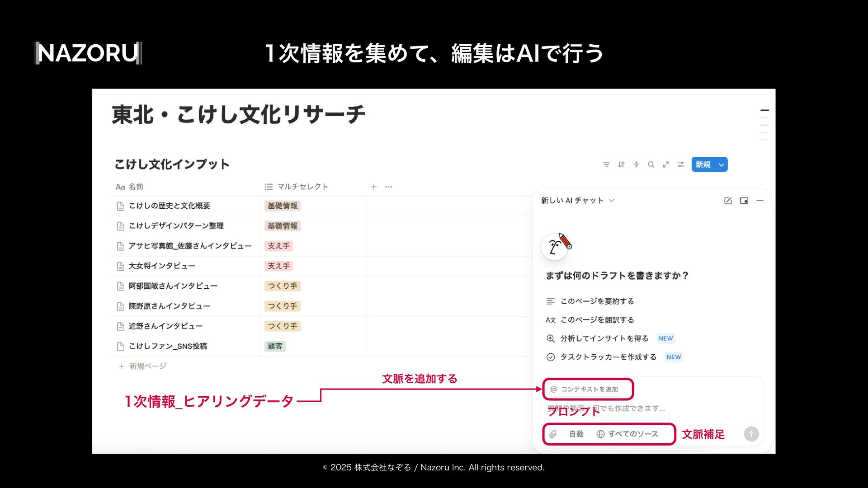Open the すべてのソース source selector
The height and width of the screenshot is (488, 868).
coord(627,434)
